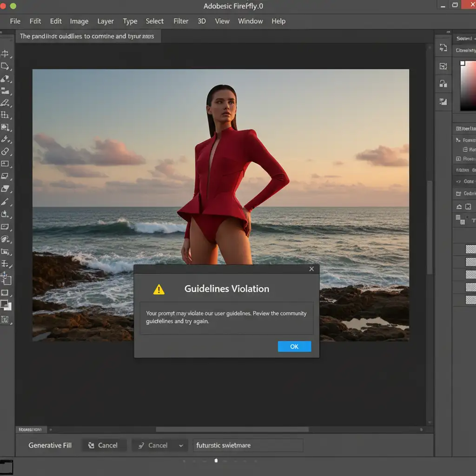This screenshot has width=476, height=476.
Task: Click the bottom icon in the collapsed panel strip
Action: 443,101
